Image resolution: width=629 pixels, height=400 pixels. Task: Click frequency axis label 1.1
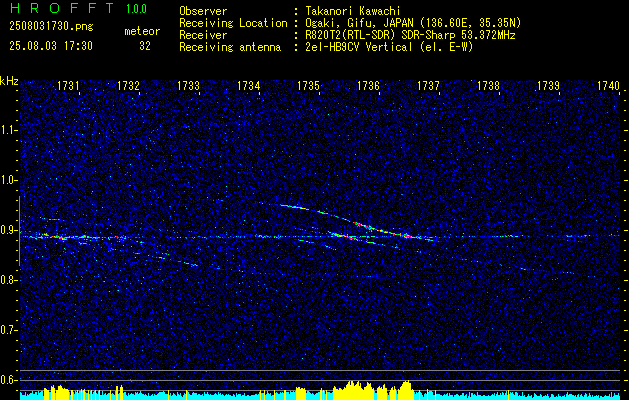(8, 130)
